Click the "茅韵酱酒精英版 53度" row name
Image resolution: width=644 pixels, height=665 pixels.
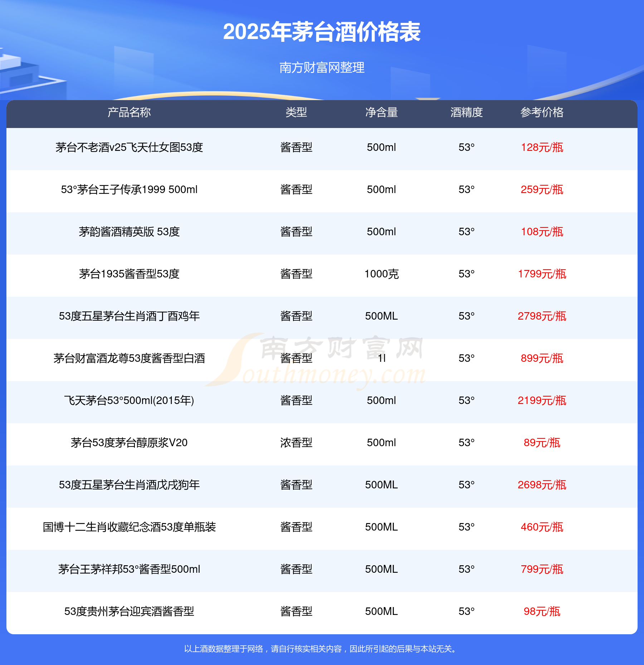(129, 232)
